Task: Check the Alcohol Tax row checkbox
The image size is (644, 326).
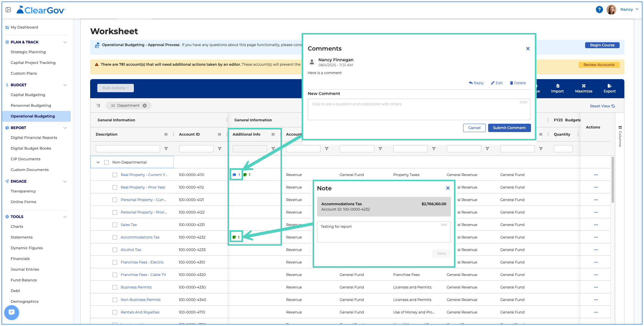Action: coord(115,250)
